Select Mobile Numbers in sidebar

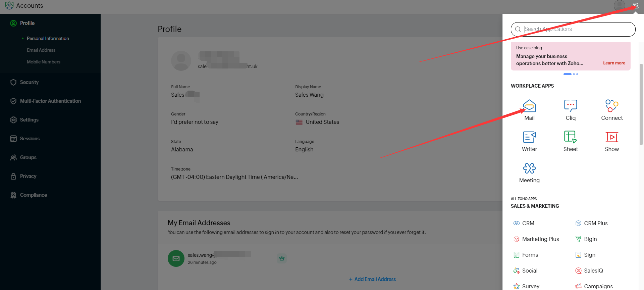[44, 62]
